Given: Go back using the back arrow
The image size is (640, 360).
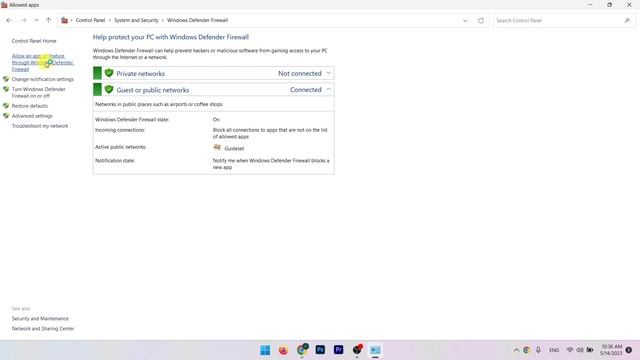Looking at the screenshot, I should [x=9, y=20].
